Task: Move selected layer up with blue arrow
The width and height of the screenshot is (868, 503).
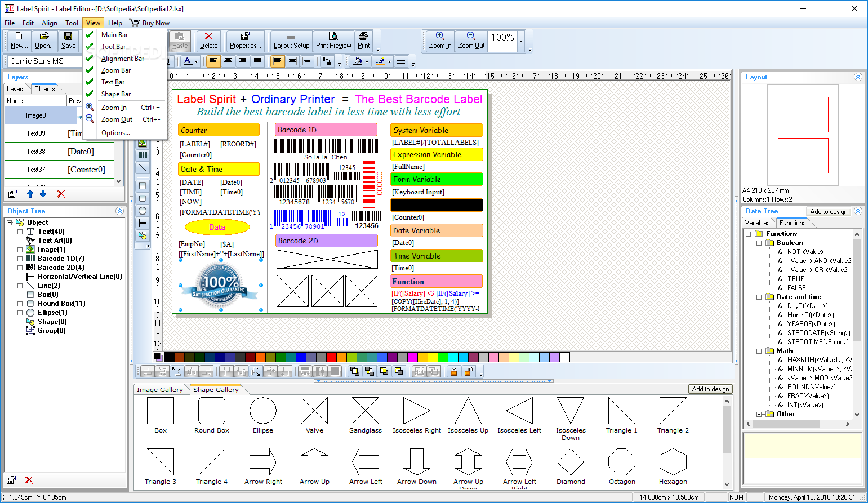Action: coord(30,194)
